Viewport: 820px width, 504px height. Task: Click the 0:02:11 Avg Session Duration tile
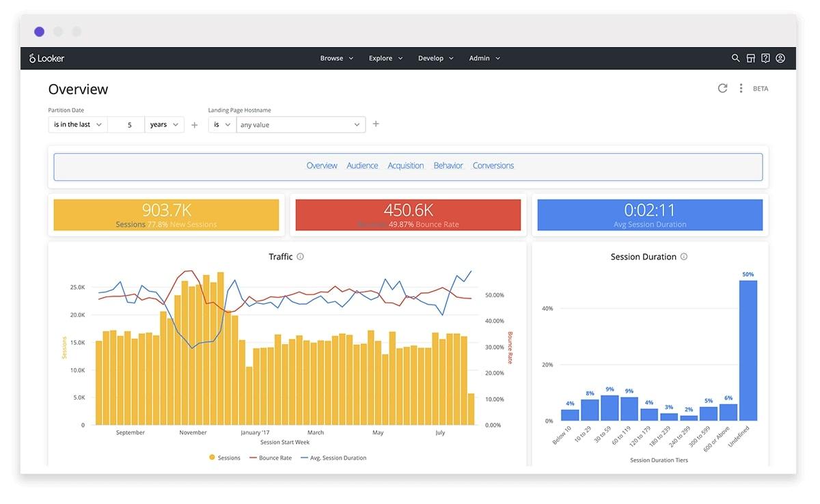[x=650, y=214]
